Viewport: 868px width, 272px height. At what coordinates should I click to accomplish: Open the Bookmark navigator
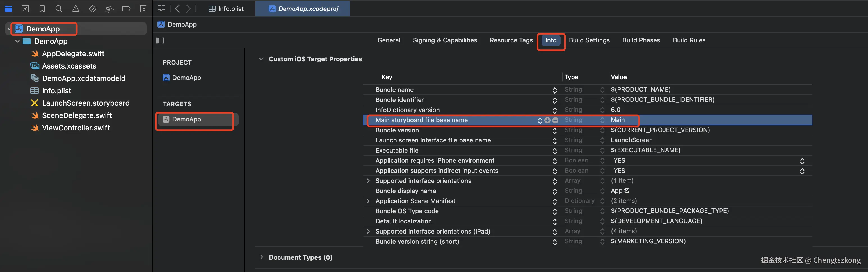[42, 9]
